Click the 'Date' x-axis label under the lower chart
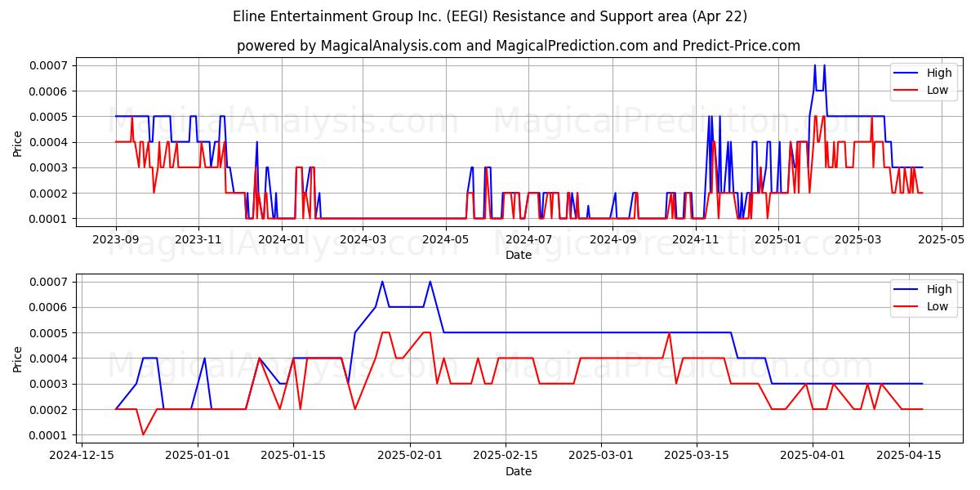The image size is (980, 490). [x=519, y=471]
